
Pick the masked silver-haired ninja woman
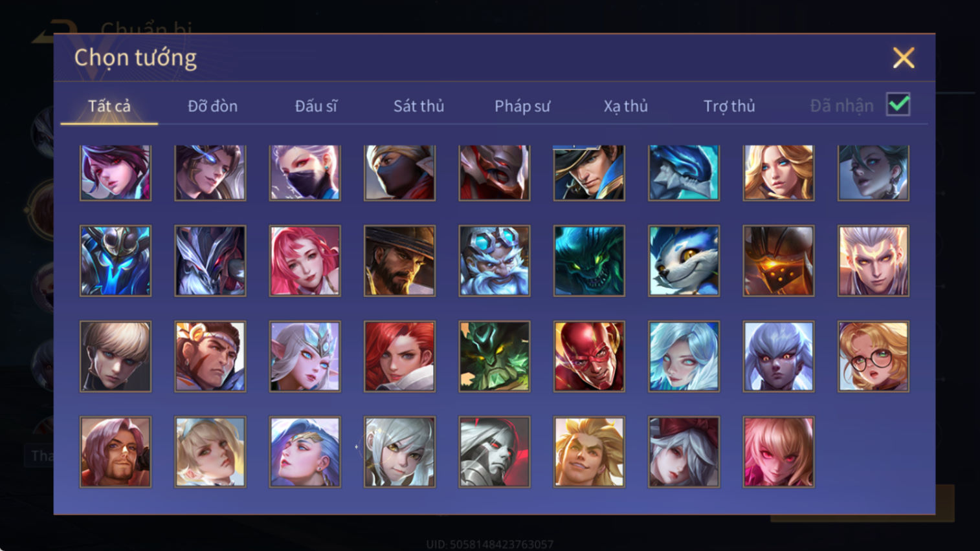click(305, 172)
